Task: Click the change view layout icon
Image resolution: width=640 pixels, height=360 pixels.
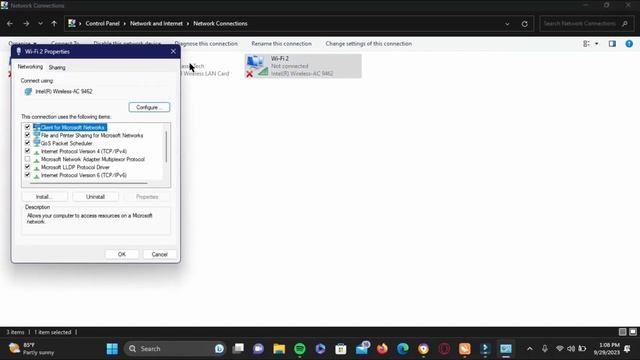Action: point(587,44)
